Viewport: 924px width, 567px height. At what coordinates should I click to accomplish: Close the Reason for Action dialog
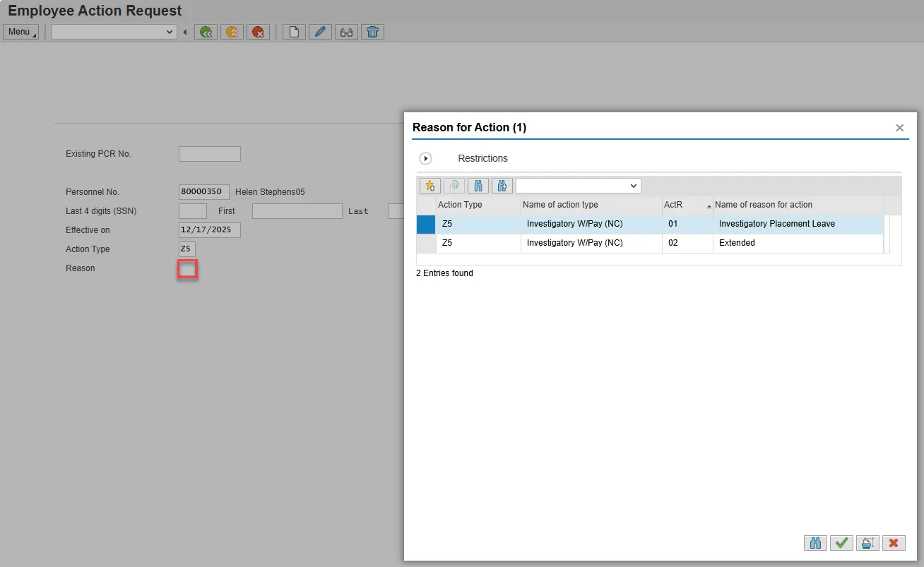click(899, 128)
